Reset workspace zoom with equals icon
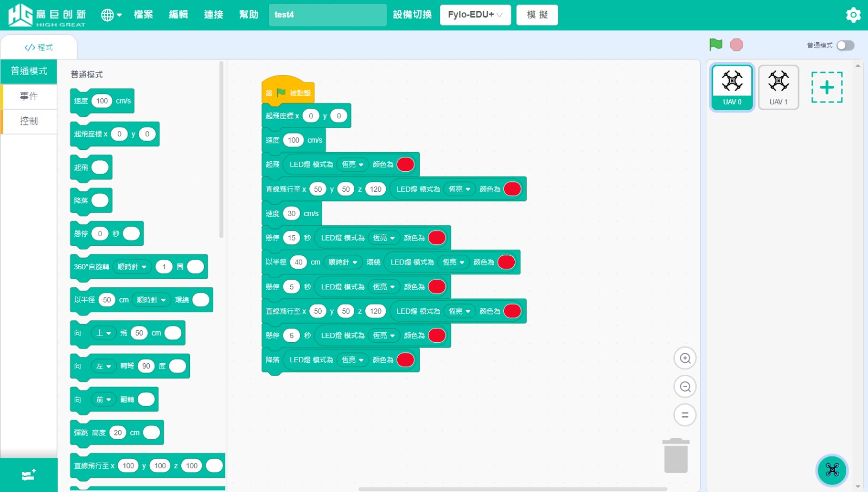Viewport: 868px width, 492px height. (x=685, y=415)
